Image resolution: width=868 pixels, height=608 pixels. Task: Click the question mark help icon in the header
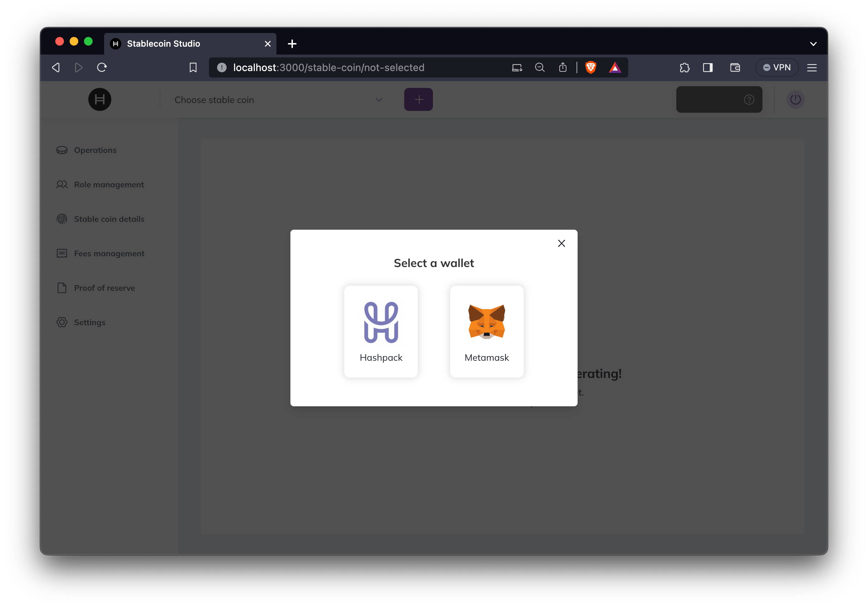(749, 99)
